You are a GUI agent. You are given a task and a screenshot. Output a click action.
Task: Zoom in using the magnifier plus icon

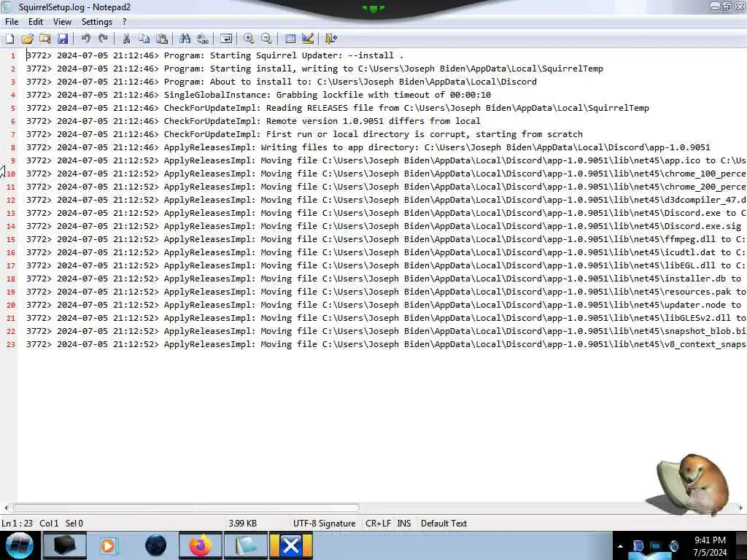point(249,39)
